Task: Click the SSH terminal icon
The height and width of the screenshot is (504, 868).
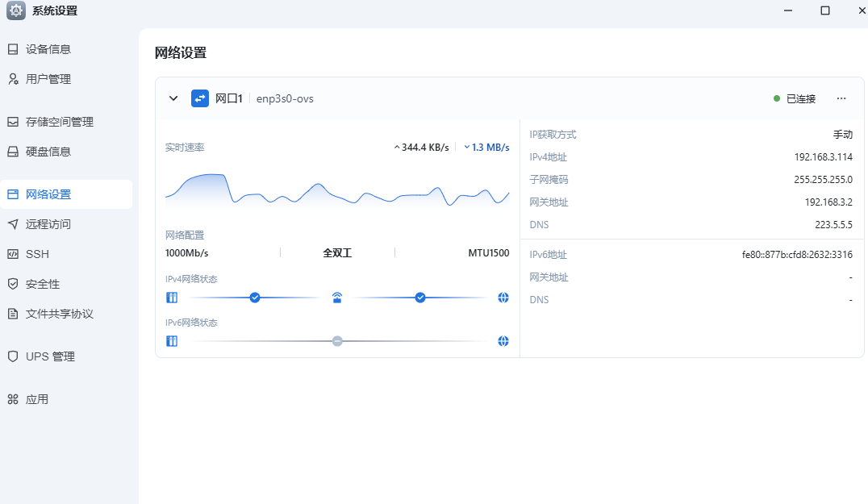Action: click(x=13, y=254)
